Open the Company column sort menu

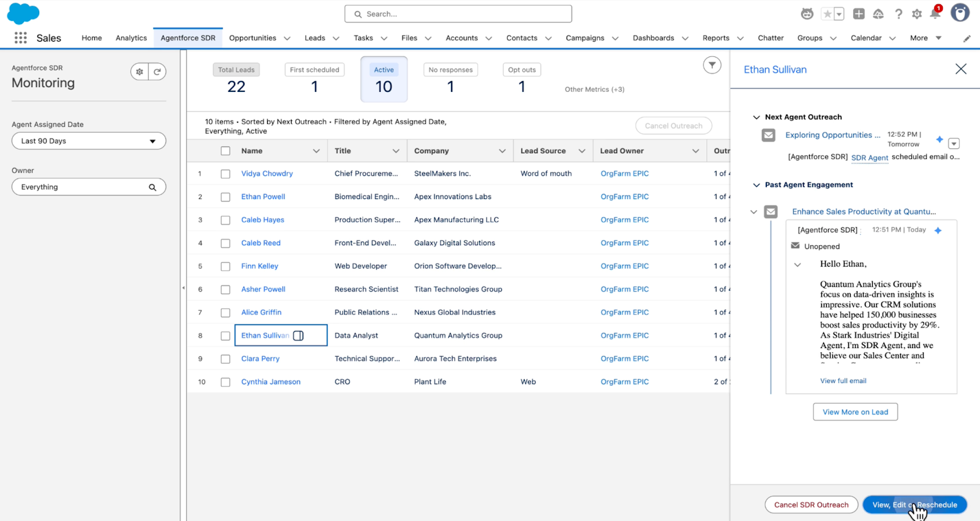click(x=502, y=151)
